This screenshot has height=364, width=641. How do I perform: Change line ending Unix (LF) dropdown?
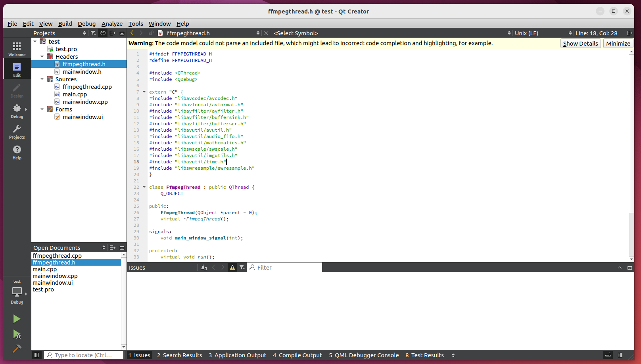pyautogui.click(x=543, y=33)
